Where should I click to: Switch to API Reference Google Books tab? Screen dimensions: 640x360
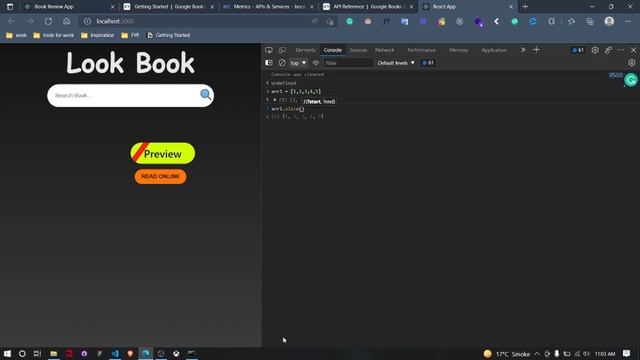367,7
